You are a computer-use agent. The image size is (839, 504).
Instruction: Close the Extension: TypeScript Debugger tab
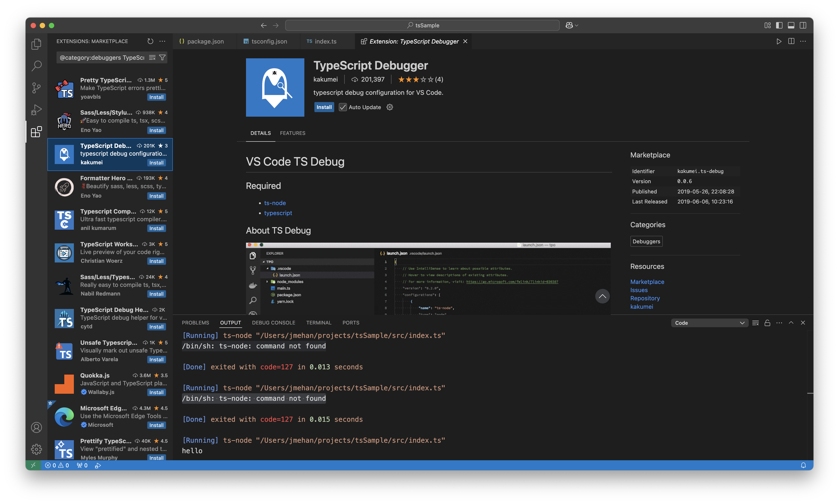[465, 41]
